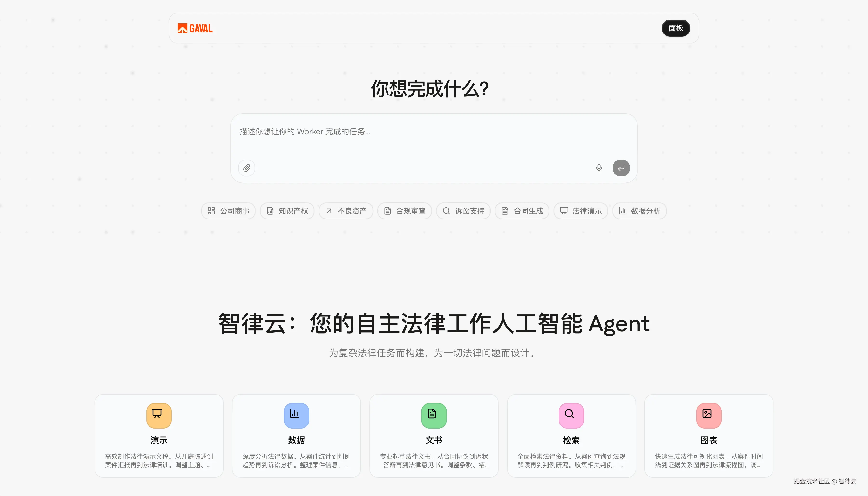The width and height of the screenshot is (868, 496).
Task: Click the green 文书 document icon
Action: click(434, 415)
